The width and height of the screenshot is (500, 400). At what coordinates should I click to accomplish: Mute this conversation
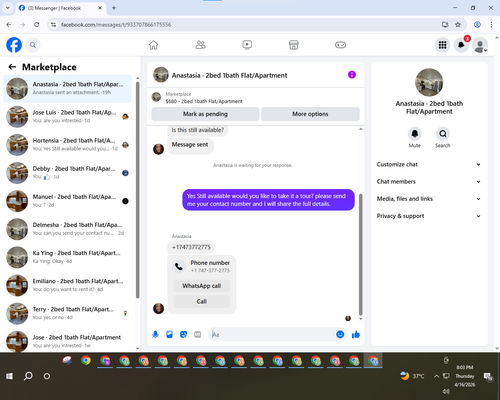click(x=415, y=134)
